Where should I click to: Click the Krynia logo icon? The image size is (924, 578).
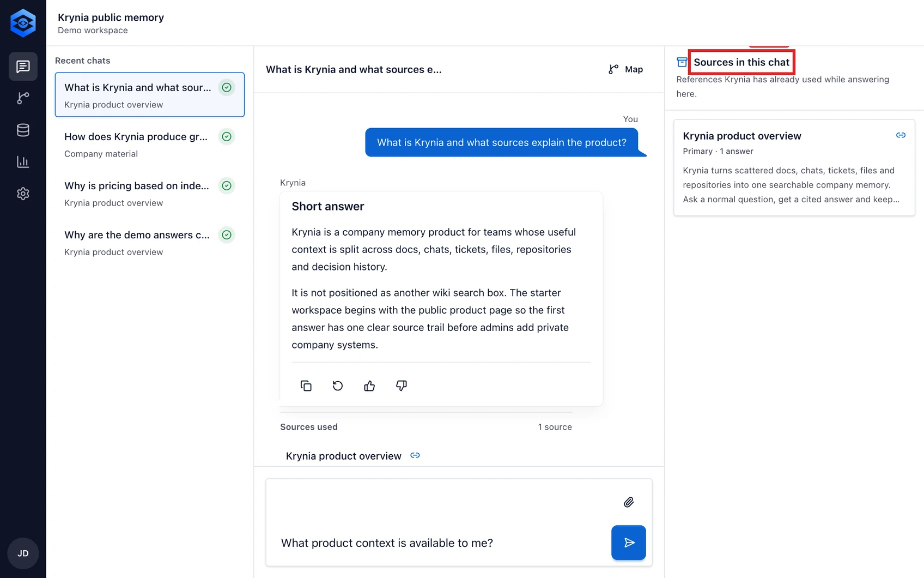(23, 23)
